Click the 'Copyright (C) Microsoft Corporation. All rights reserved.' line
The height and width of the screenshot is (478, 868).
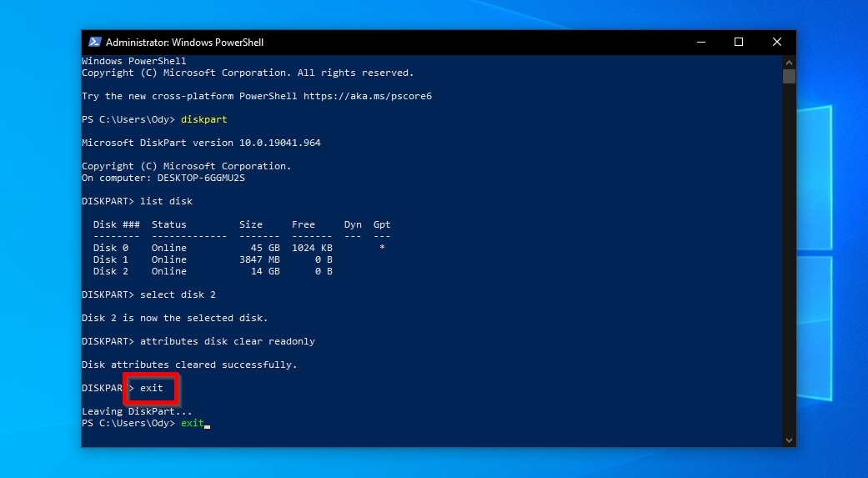coord(248,73)
